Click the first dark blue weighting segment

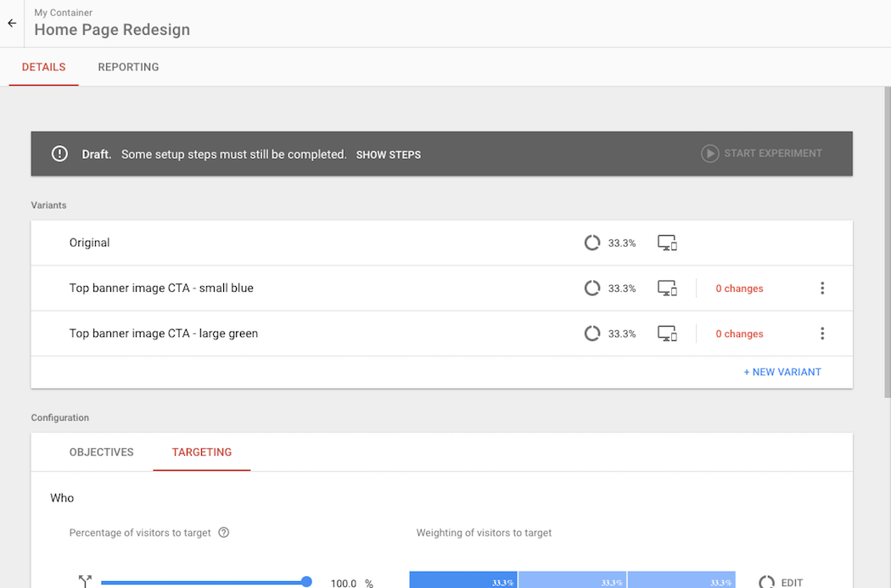(x=463, y=580)
